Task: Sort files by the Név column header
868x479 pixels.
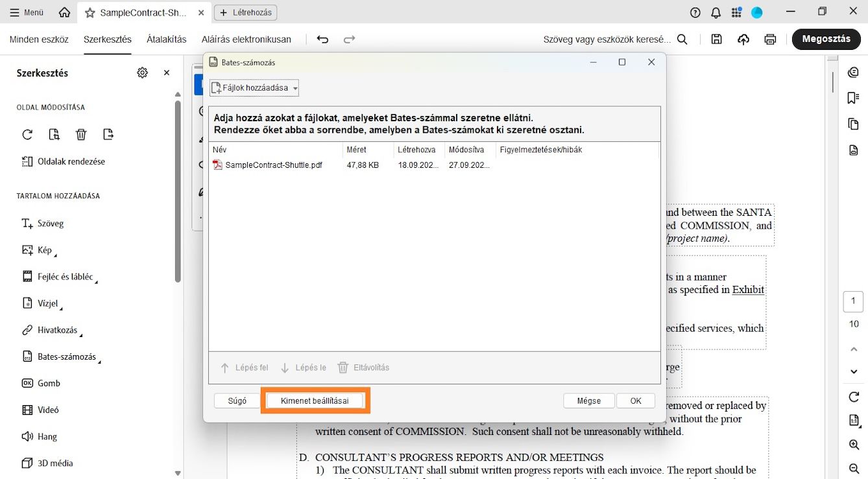Action: [x=276, y=150]
